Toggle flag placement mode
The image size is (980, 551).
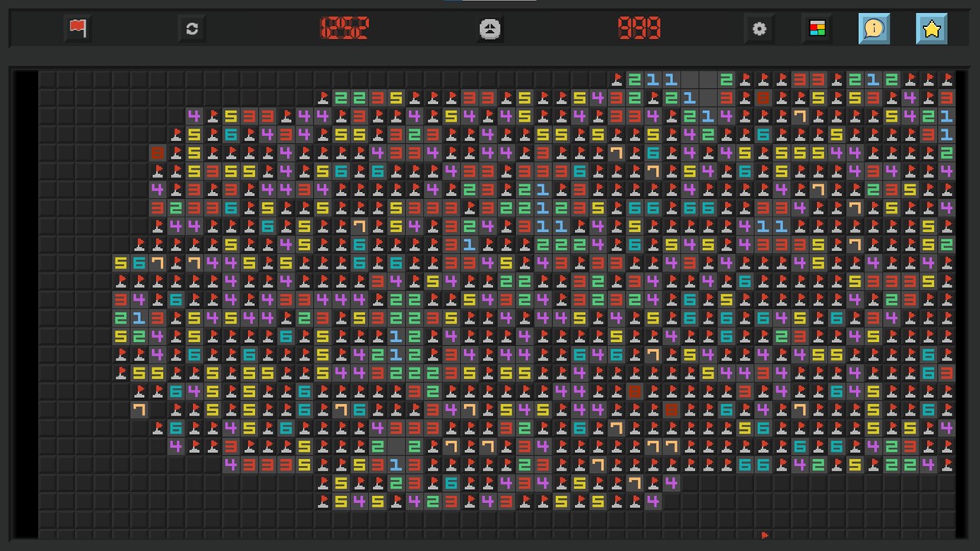[x=77, y=29]
